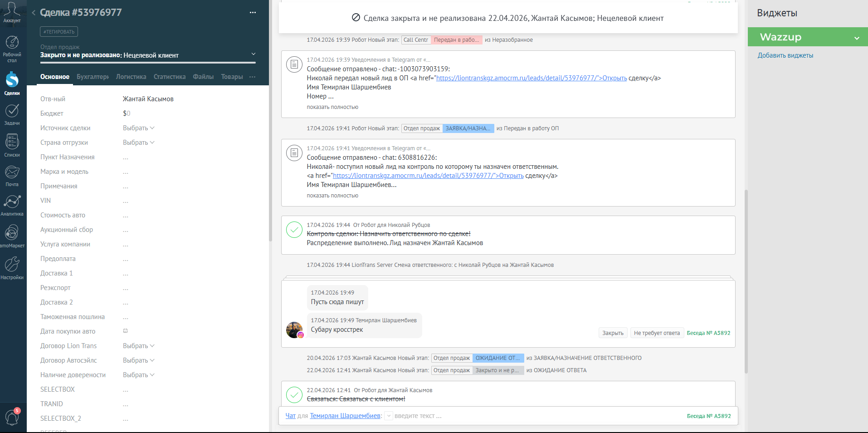Click Темирлан Шаршембиев recipient link

[x=345, y=416]
